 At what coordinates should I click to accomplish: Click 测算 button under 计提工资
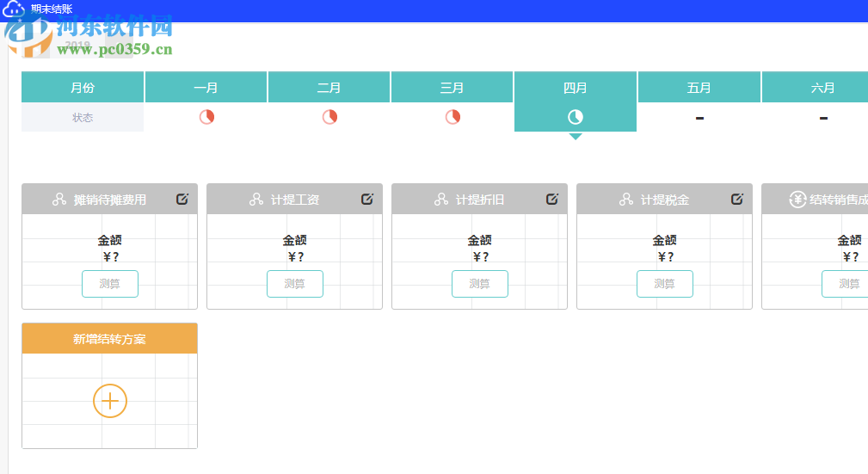point(295,284)
